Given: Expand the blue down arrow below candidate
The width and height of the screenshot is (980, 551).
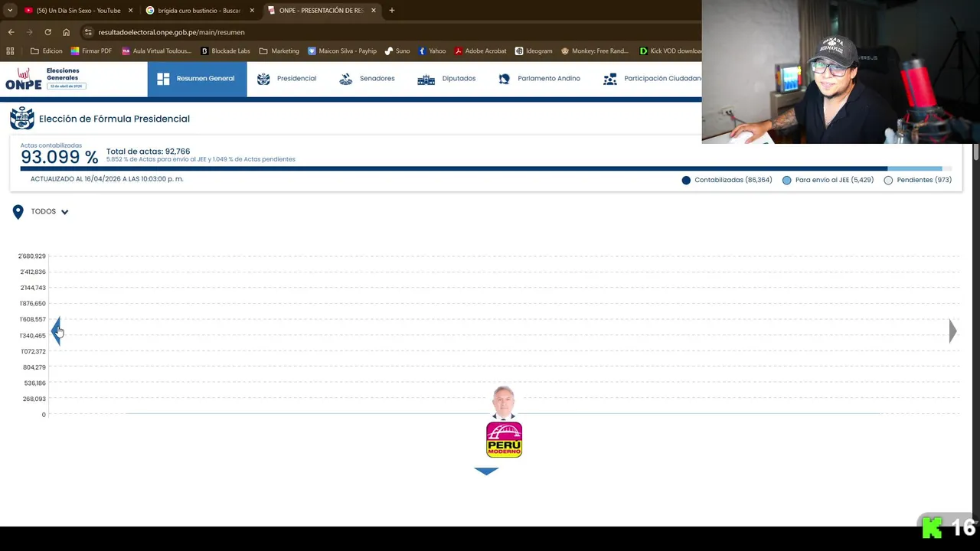Looking at the screenshot, I should tap(486, 471).
